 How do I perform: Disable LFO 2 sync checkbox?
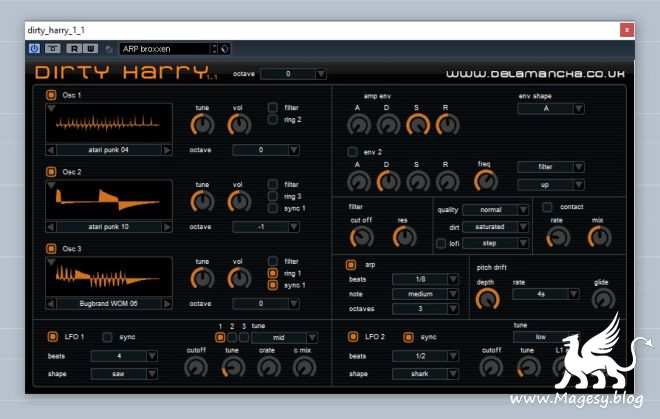coord(408,337)
